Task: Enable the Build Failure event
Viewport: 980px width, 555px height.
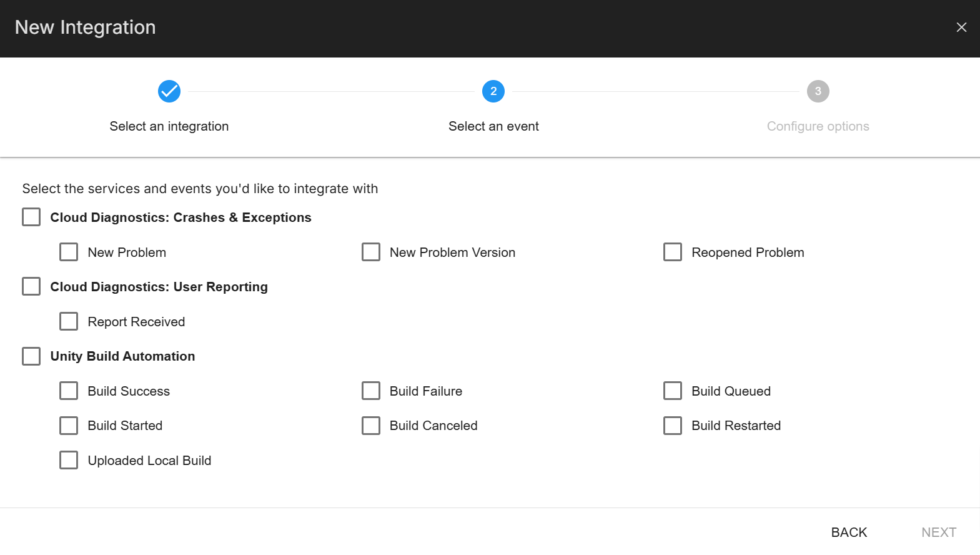Action: pyautogui.click(x=371, y=391)
